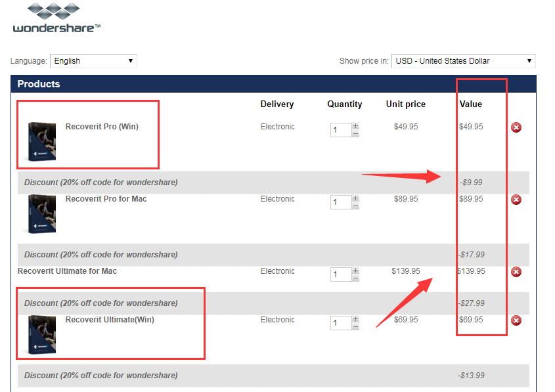Remove Recoverit Ultimate(Win) from cart
This screenshot has height=392, width=555.
516,320
